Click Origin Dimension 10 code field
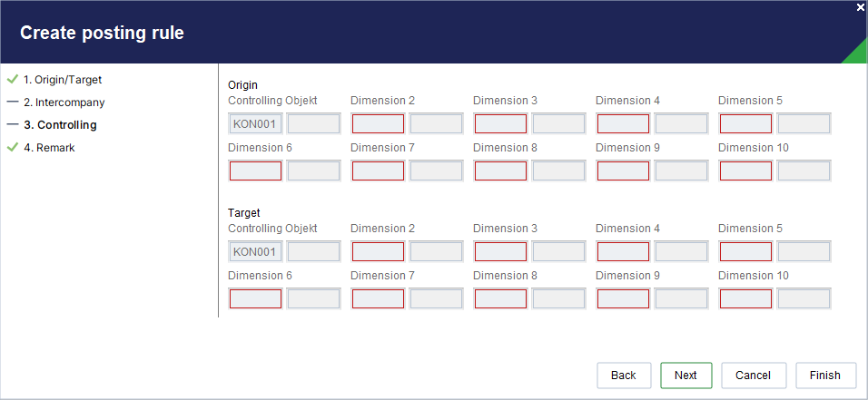The height and width of the screenshot is (400, 868). point(745,171)
